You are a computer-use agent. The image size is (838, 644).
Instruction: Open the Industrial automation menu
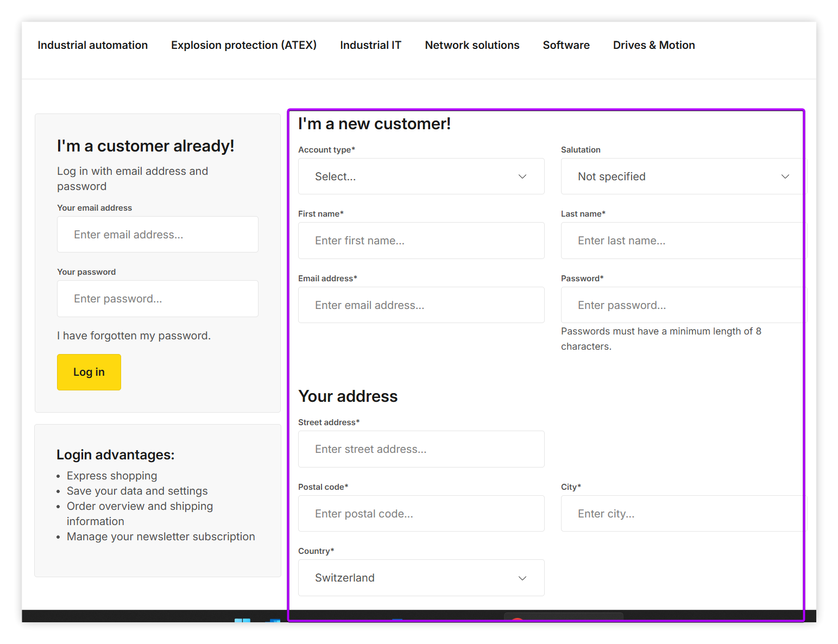click(92, 45)
